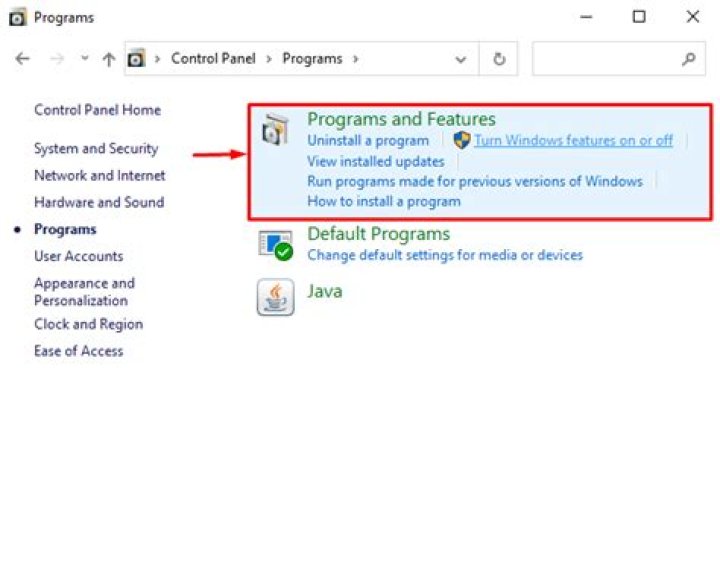Image resolution: width=720 pixels, height=577 pixels.
Task: Open the recent locations dropdown arrow
Action: pos(84,58)
